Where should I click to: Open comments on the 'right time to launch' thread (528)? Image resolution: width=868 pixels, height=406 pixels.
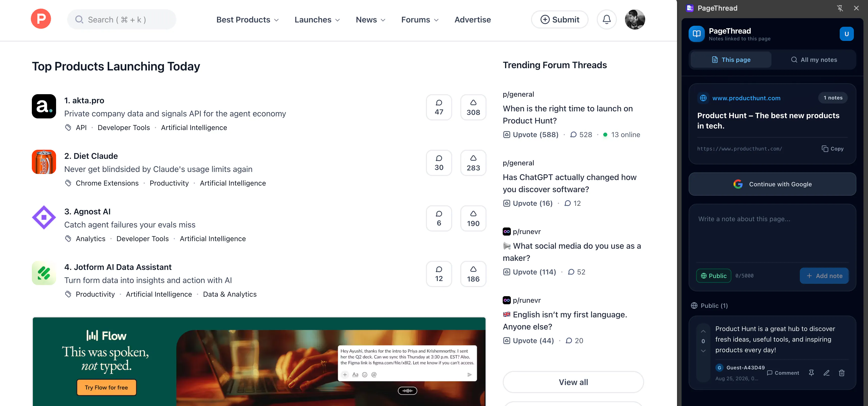click(x=581, y=135)
